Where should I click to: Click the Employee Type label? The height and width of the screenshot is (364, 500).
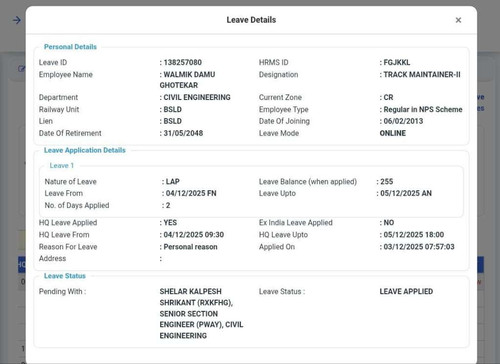click(x=284, y=109)
